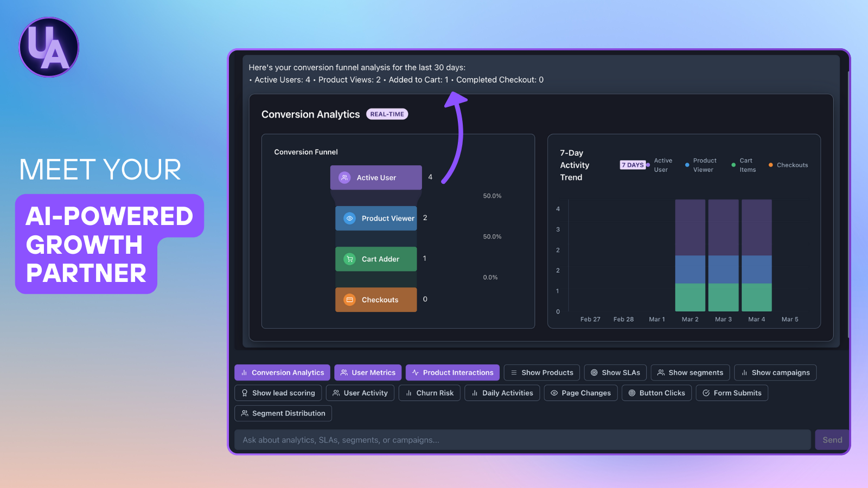Image resolution: width=868 pixels, height=488 pixels.
Task: Click Show Products
Action: 541,373
